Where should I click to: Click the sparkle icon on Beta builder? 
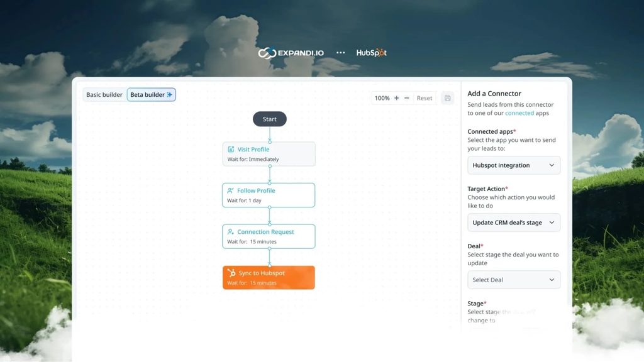170,94
